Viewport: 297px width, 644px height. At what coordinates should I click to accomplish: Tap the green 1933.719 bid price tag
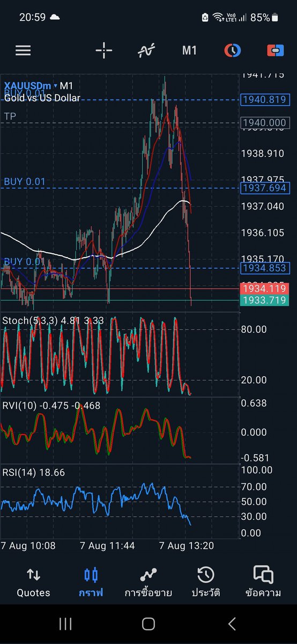tap(265, 300)
